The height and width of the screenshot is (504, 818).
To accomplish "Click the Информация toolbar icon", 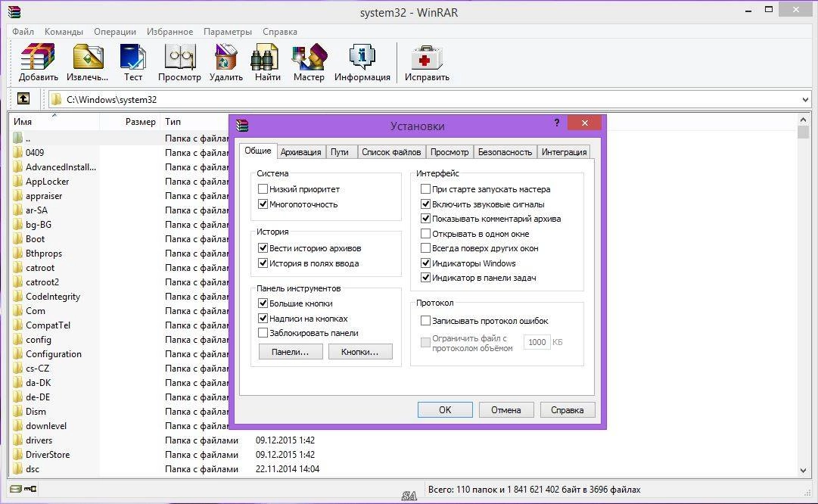I will tap(362, 56).
